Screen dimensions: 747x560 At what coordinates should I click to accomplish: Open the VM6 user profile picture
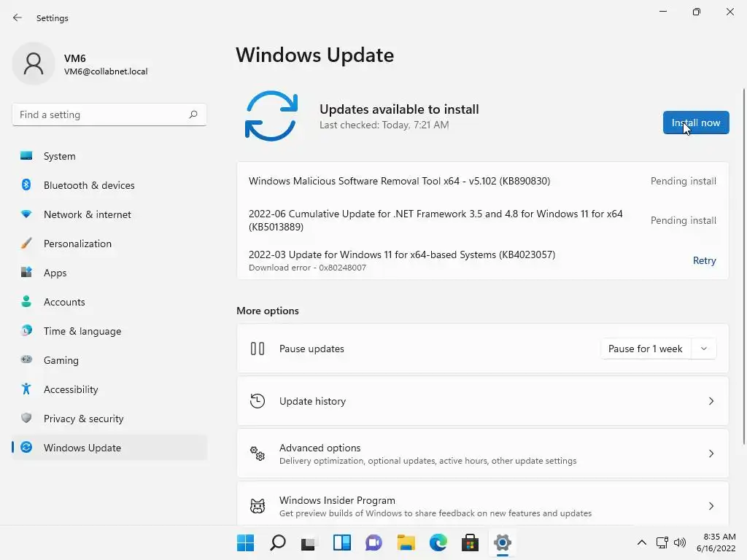pyautogui.click(x=34, y=64)
